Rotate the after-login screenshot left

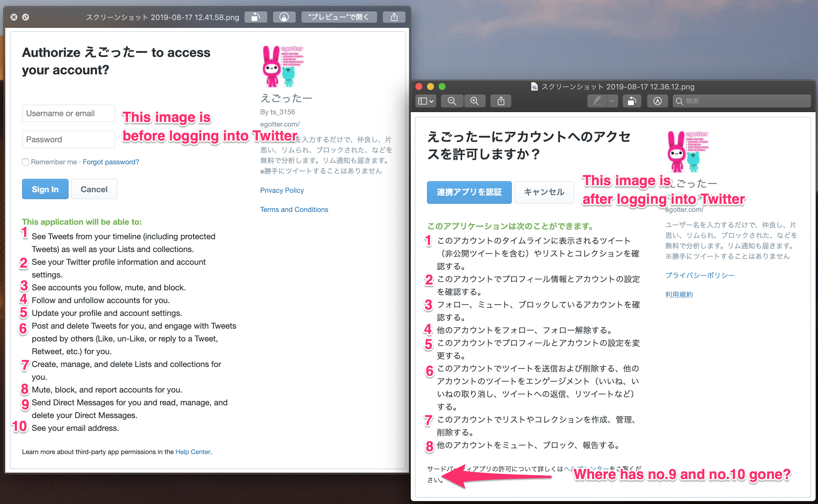click(632, 101)
